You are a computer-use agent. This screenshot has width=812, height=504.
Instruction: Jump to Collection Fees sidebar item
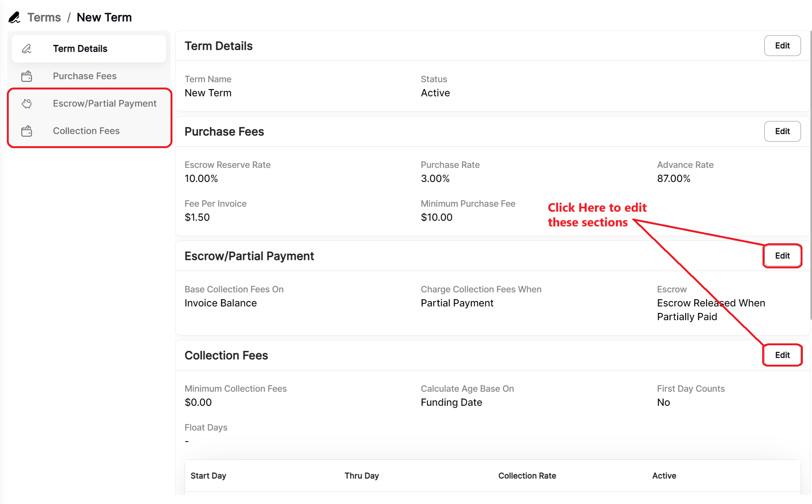click(x=86, y=131)
